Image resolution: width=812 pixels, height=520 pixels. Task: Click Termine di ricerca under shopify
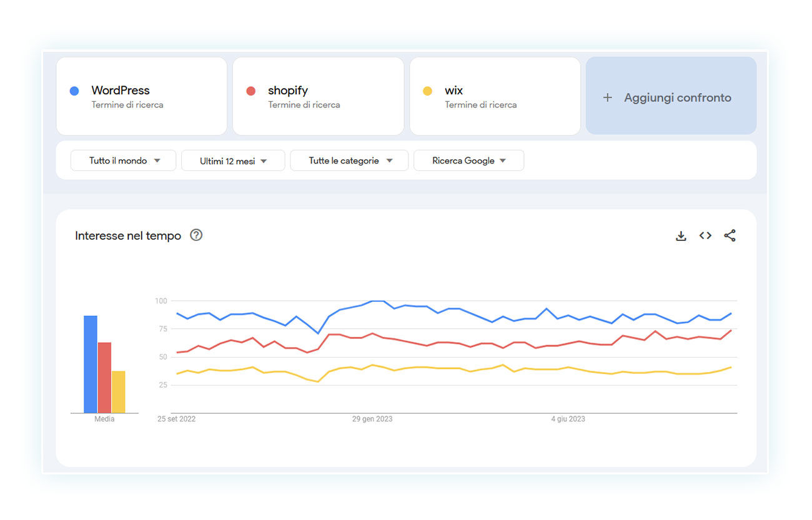tap(304, 105)
